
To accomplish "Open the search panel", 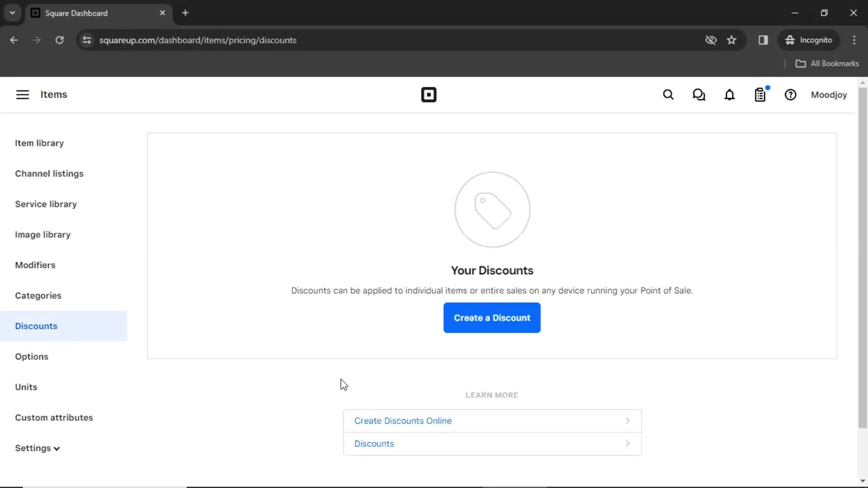I will coord(669,95).
